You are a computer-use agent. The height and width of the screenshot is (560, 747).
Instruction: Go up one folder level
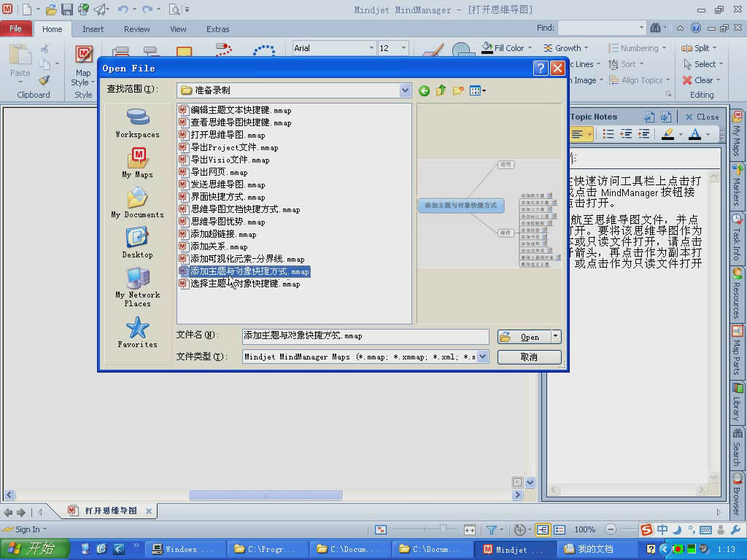coord(441,90)
